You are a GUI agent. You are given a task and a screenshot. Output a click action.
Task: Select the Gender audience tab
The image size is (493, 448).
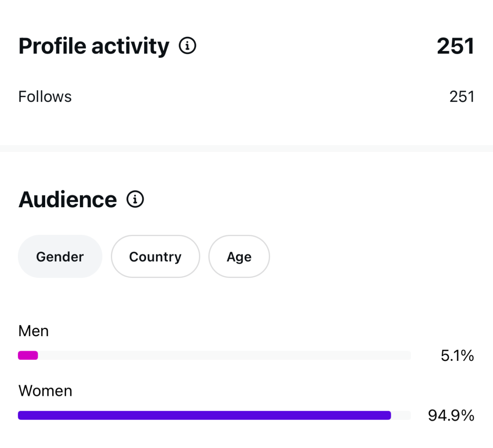click(60, 256)
